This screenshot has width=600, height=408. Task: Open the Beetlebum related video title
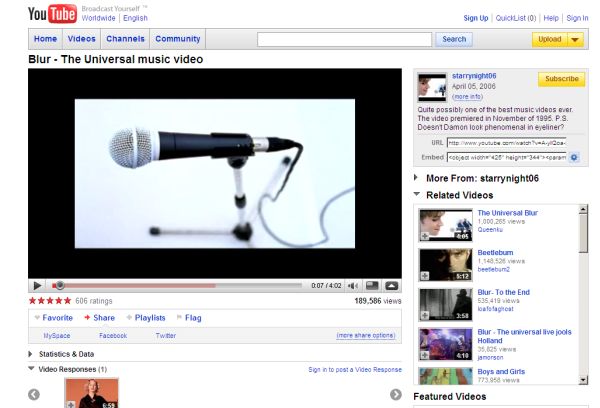tap(495, 253)
